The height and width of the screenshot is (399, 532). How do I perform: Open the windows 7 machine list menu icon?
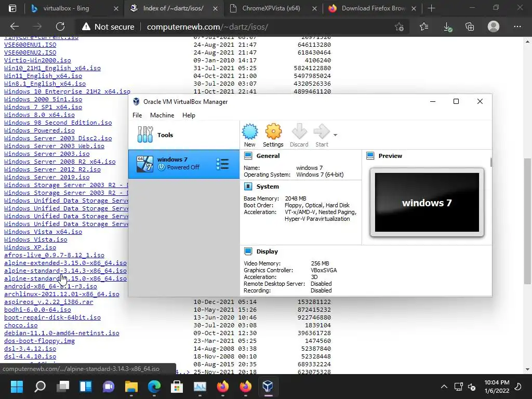(x=222, y=164)
